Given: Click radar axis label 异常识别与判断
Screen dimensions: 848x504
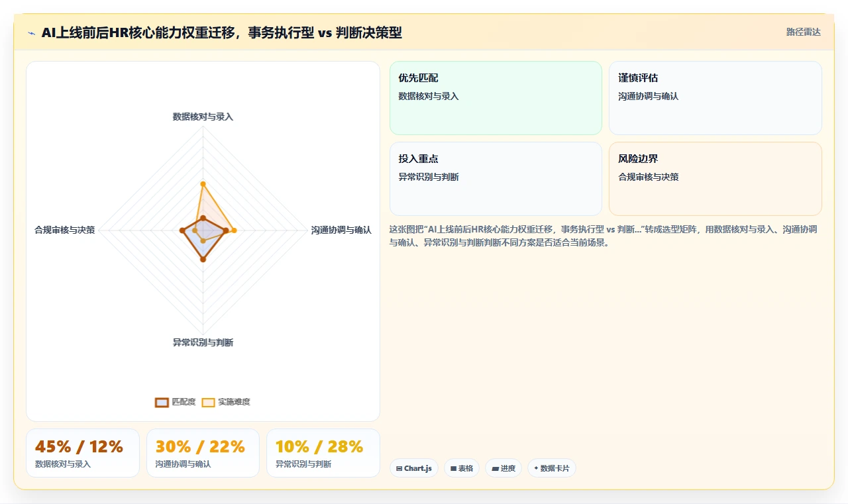Looking at the screenshot, I should click(x=203, y=342).
